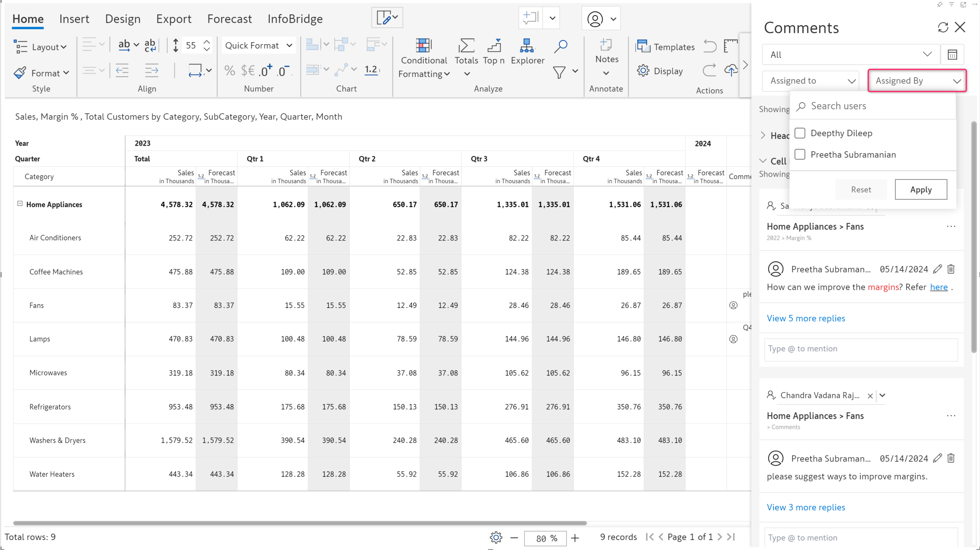Switch to the Forecast tab
Viewport: 980px width, 550px height.
tap(229, 19)
